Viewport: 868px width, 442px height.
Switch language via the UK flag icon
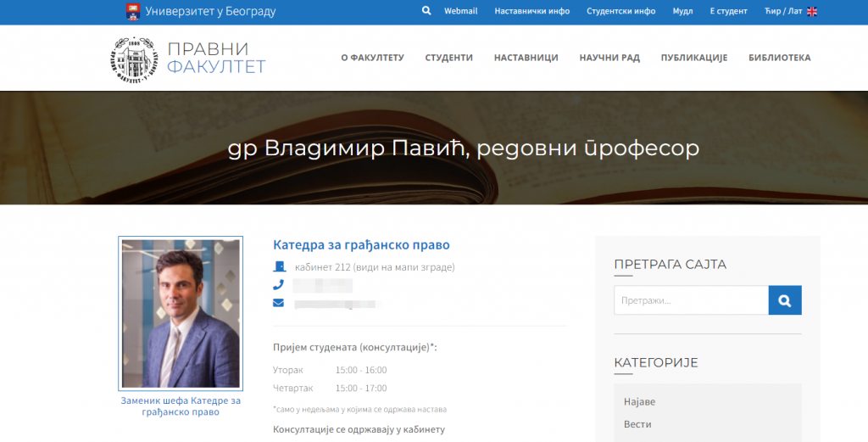[x=812, y=12]
